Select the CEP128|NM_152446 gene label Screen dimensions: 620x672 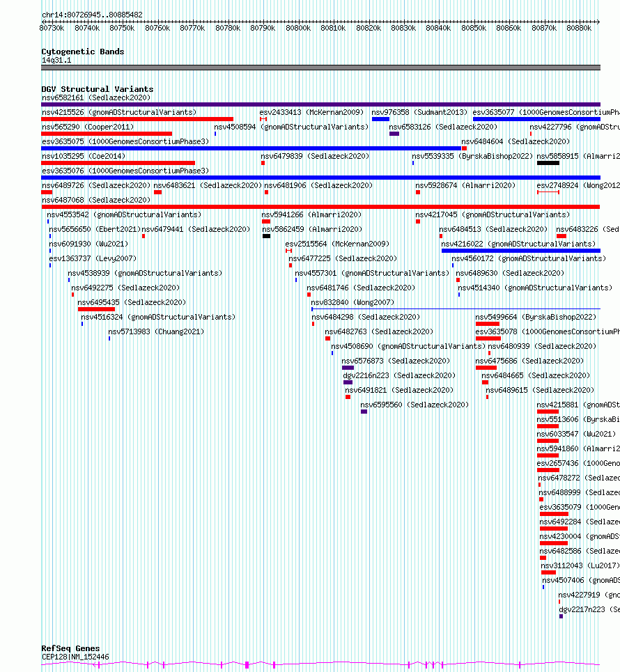[75, 657]
